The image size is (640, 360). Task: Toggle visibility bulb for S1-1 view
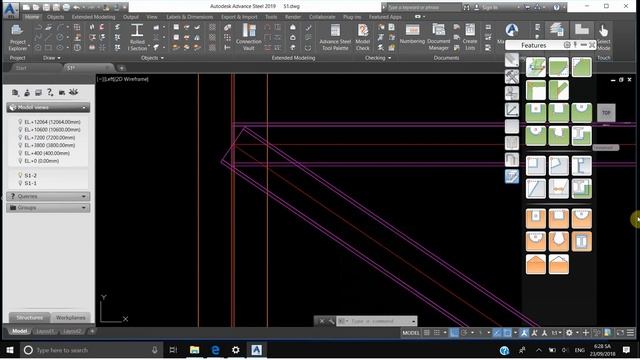coord(20,183)
